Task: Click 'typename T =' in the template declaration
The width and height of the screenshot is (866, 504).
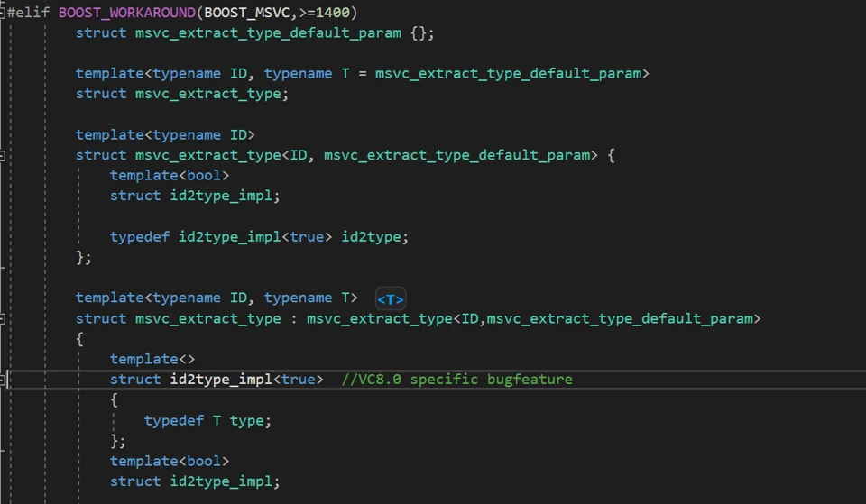Action: pyautogui.click(x=316, y=73)
